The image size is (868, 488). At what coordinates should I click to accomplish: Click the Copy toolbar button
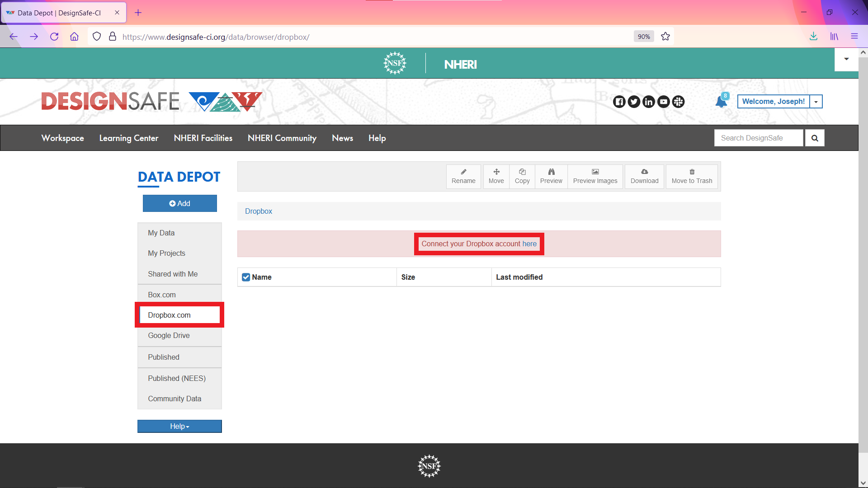pos(522,176)
